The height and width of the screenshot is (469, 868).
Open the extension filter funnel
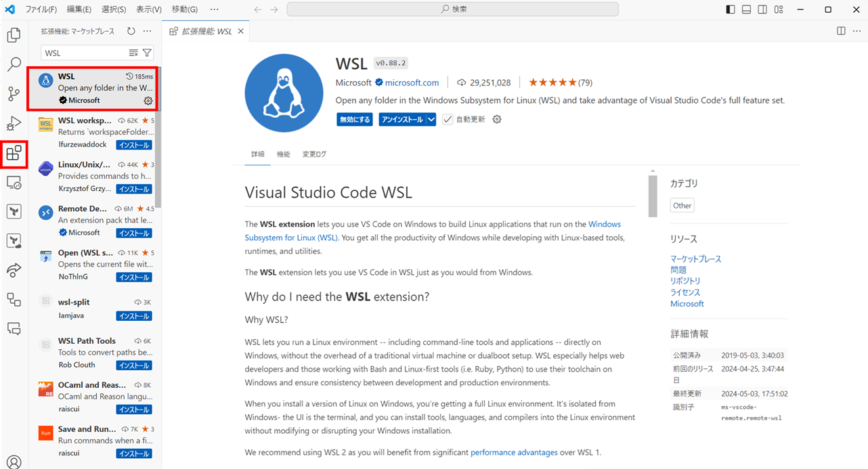tap(147, 53)
